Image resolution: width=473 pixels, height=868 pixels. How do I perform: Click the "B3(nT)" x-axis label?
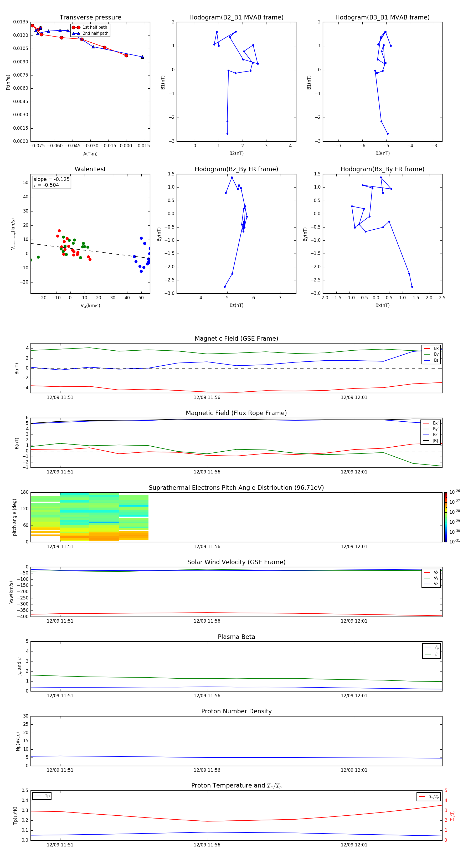tap(382, 153)
